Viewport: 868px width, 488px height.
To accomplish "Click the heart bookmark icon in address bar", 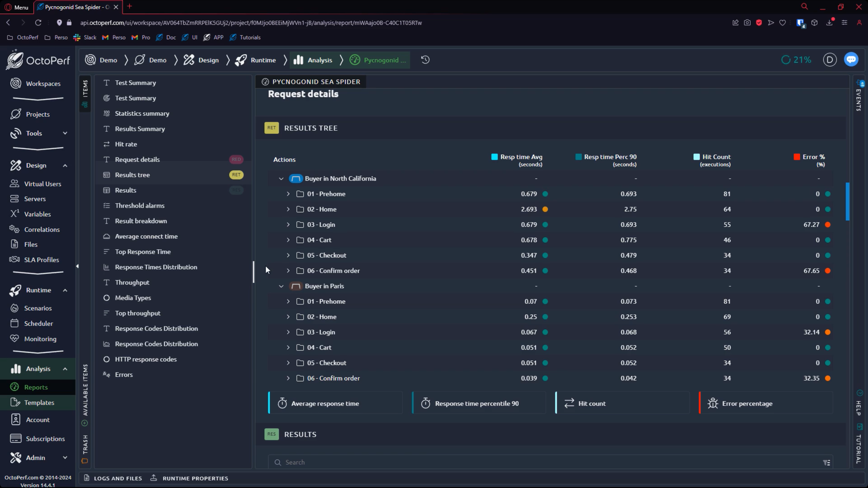I will click(782, 23).
